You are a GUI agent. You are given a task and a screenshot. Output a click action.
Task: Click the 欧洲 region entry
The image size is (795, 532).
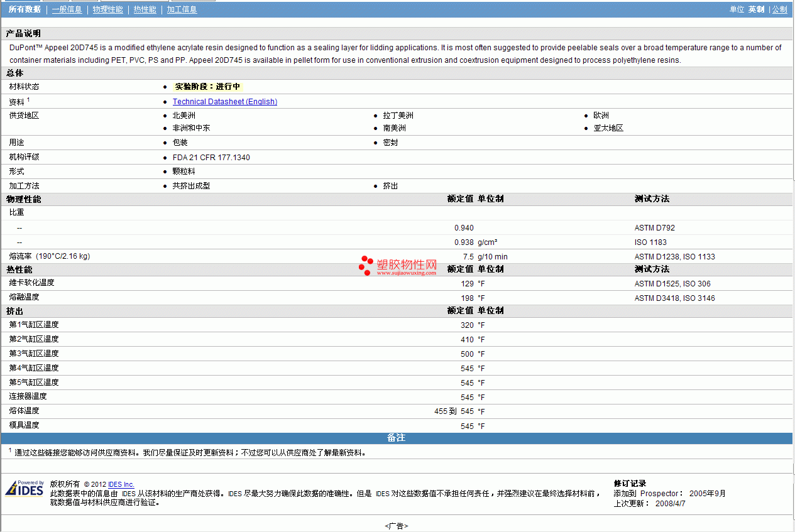click(601, 116)
